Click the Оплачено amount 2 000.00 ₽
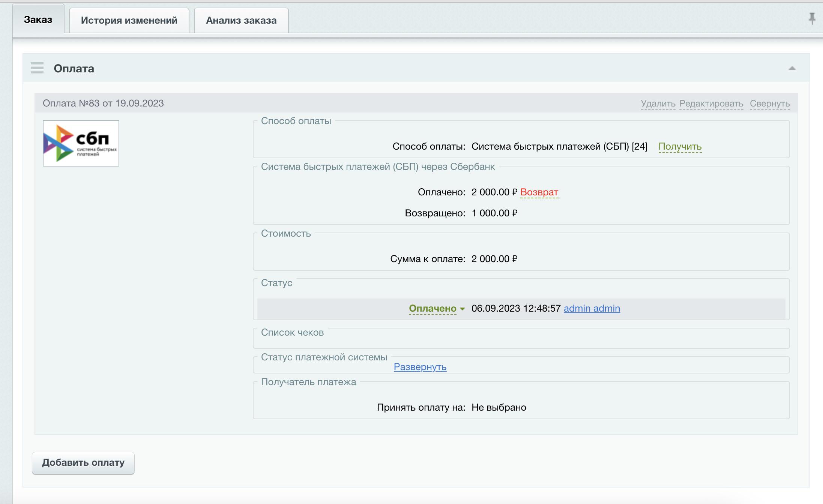The width and height of the screenshot is (823, 504). pyautogui.click(x=494, y=192)
